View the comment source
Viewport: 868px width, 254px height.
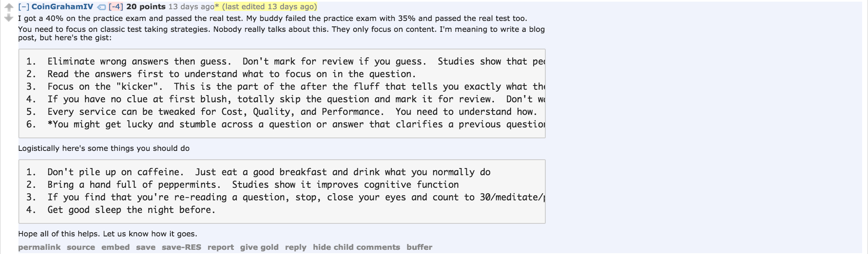pos(81,247)
